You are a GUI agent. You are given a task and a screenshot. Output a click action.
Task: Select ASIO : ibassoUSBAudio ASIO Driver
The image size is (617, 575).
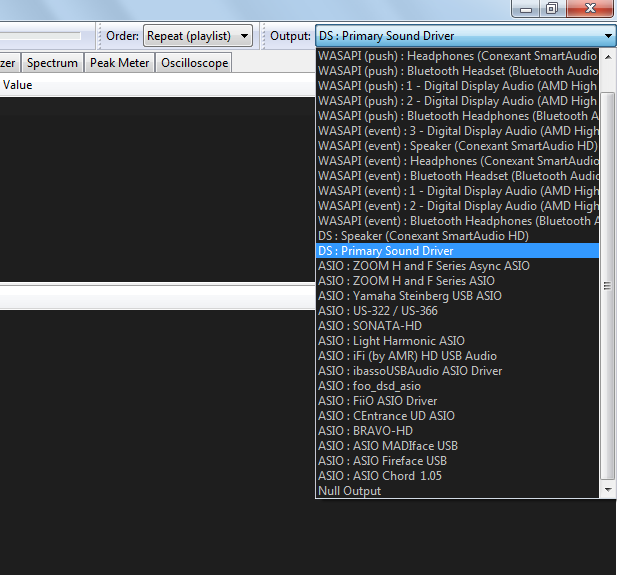(458, 371)
